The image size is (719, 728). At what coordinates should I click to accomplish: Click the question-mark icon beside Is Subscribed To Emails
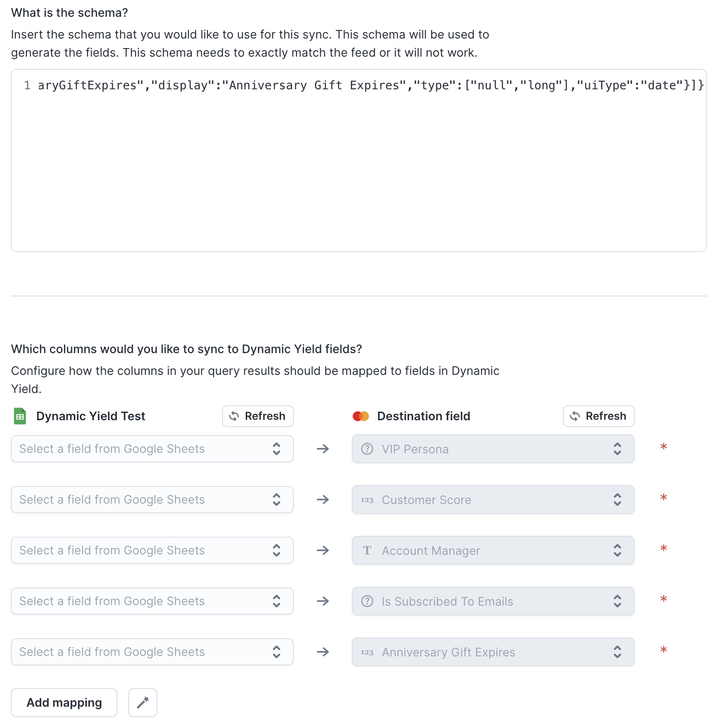[x=367, y=601]
